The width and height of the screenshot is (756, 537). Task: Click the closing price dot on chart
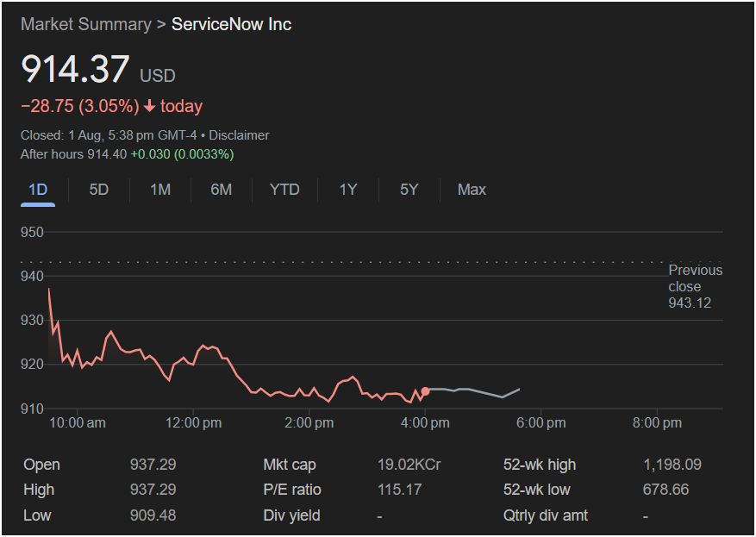(425, 391)
